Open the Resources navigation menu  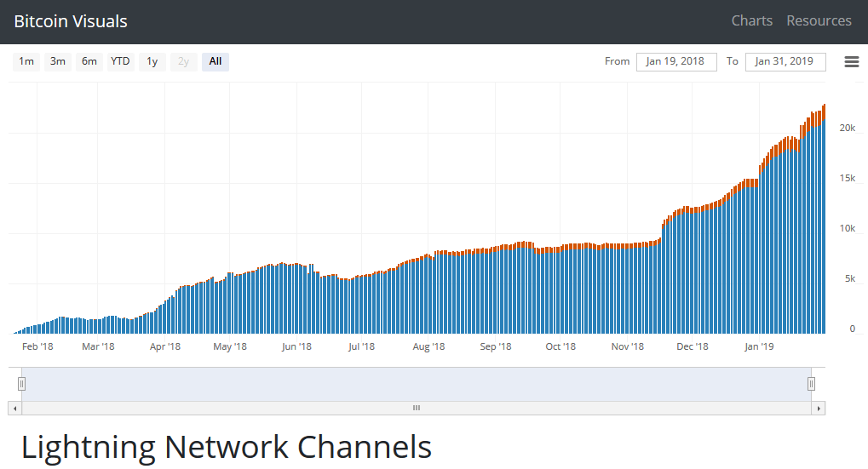819,20
